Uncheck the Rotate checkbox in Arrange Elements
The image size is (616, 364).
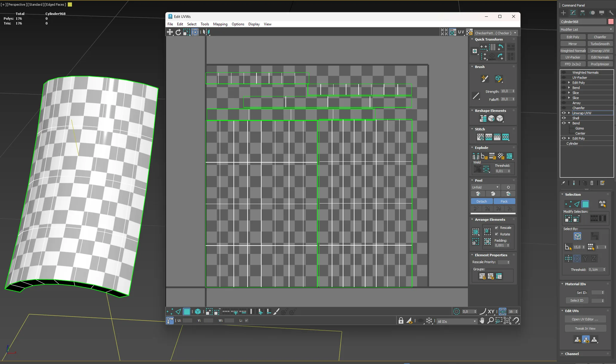click(497, 234)
